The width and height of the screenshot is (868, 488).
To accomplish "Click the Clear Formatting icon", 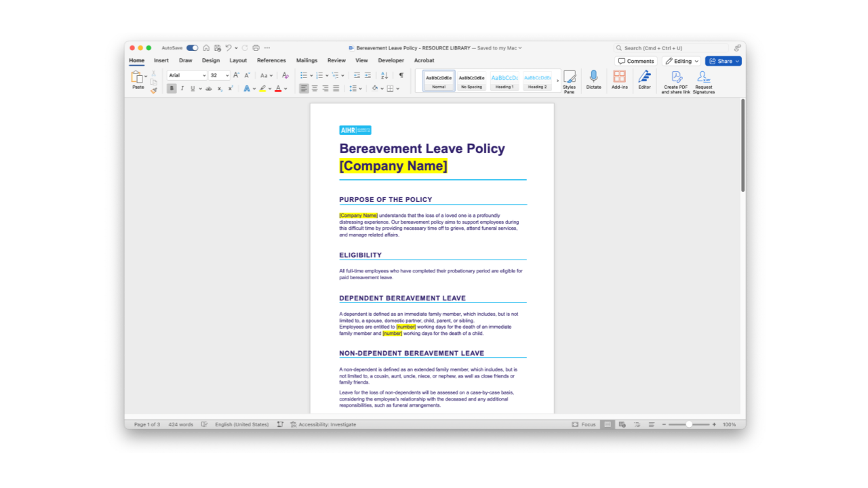I will [x=285, y=75].
